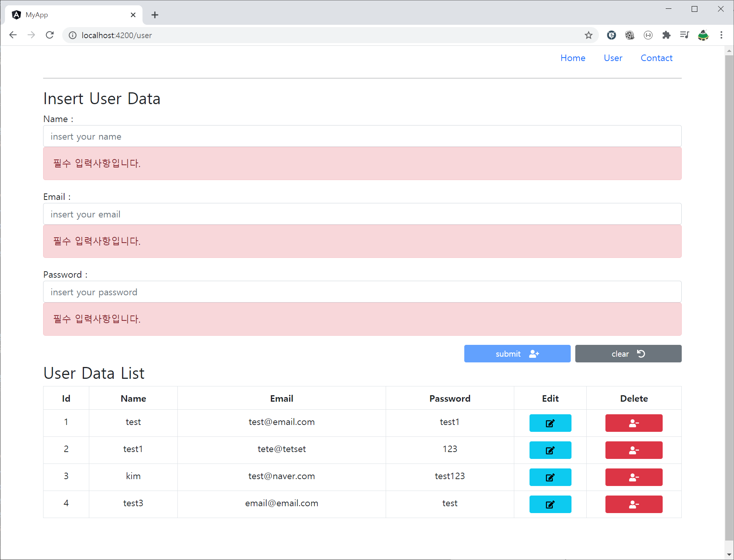The width and height of the screenshot is (734, 560).
Task: Delete user email@email.com
Action: 633,504
